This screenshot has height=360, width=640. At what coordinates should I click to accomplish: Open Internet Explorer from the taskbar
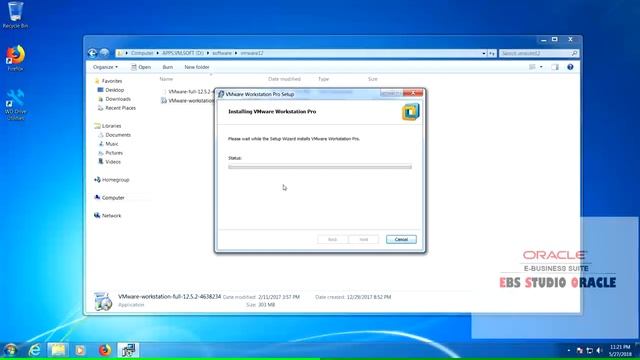click(x=35, y=350)
